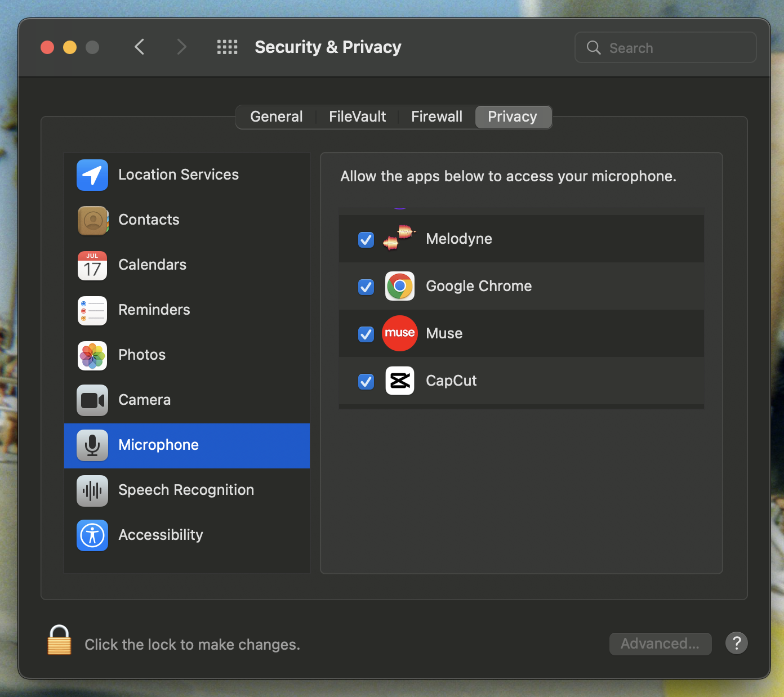Select the Location Services icon

coord(92,175)
